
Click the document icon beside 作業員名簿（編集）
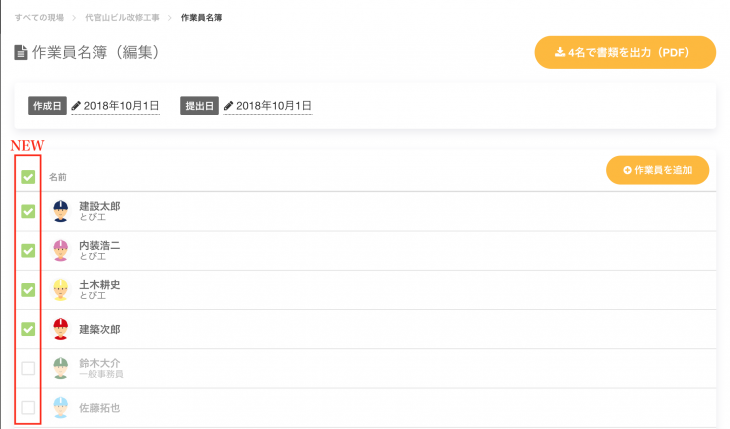click(20, 53)
